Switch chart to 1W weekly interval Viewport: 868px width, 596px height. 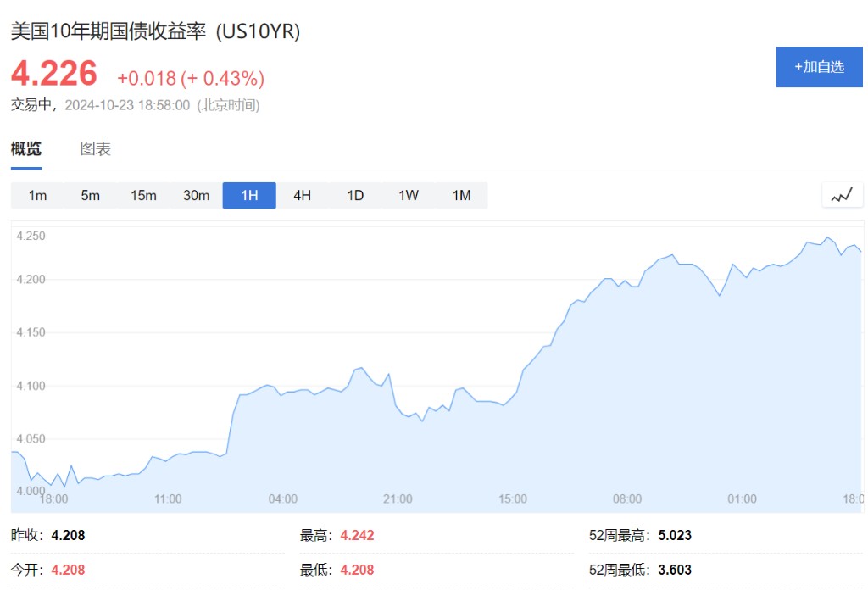click(x=409, y=196)
